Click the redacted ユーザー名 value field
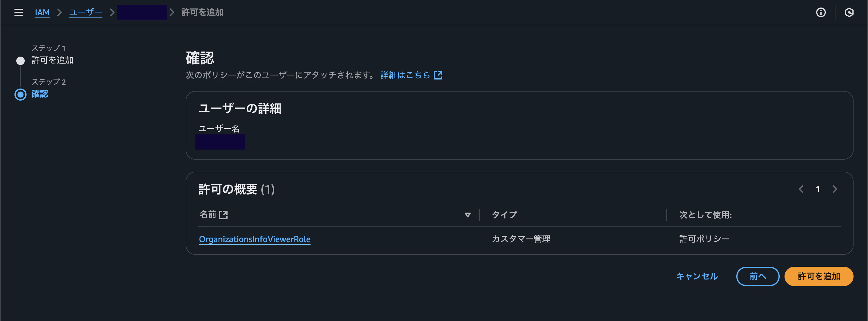 point(220,142)
